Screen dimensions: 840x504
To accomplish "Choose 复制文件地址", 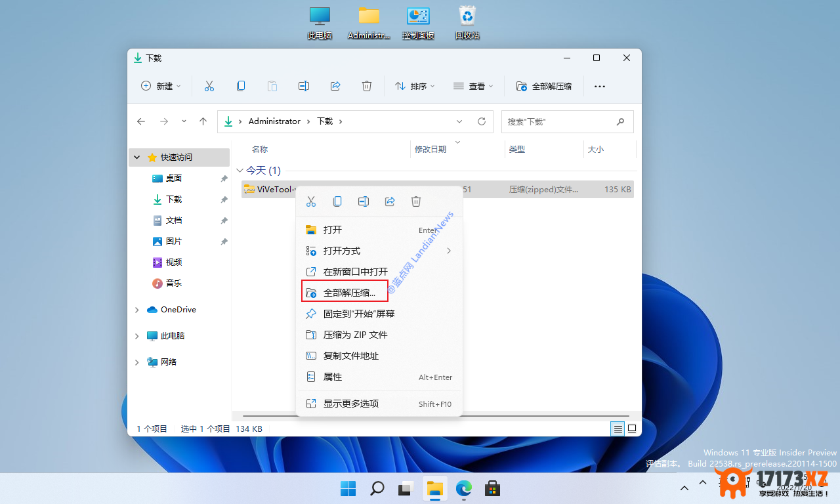I will [x=379, y=356].
